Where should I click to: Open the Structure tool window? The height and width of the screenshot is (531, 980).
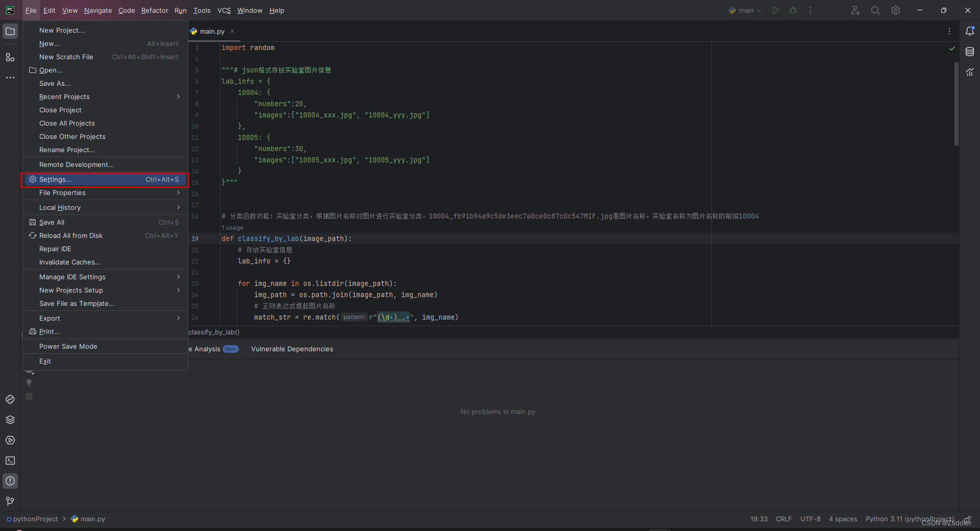coord(10,57)
